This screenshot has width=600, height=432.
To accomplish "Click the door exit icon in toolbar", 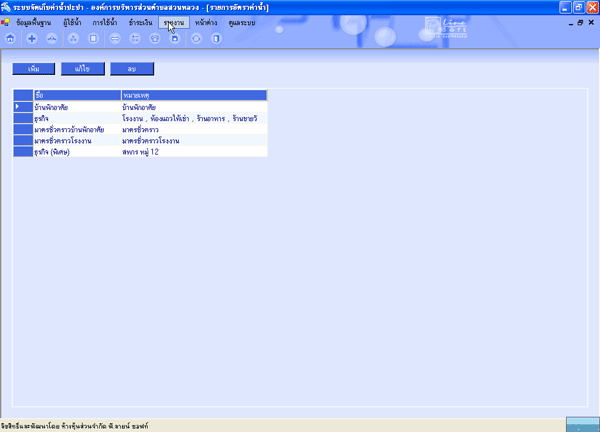I will coord(217,38).
